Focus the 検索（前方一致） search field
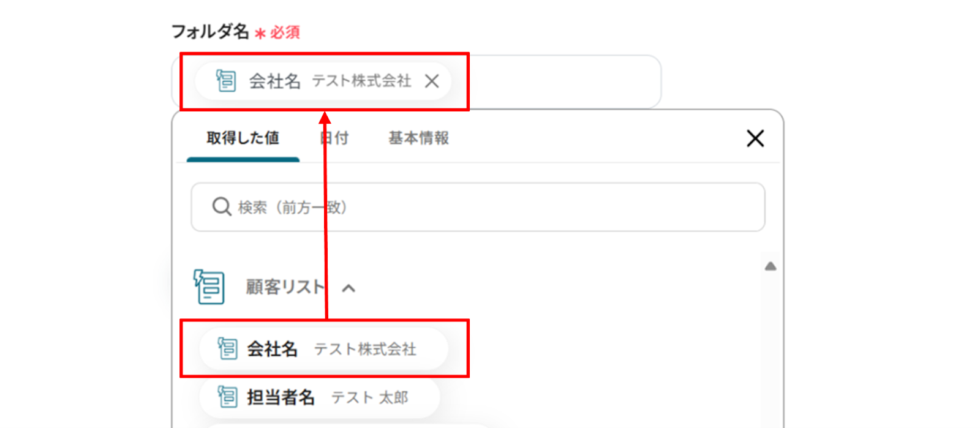This screenshot has width=980, height=428. tap(490, 207)
